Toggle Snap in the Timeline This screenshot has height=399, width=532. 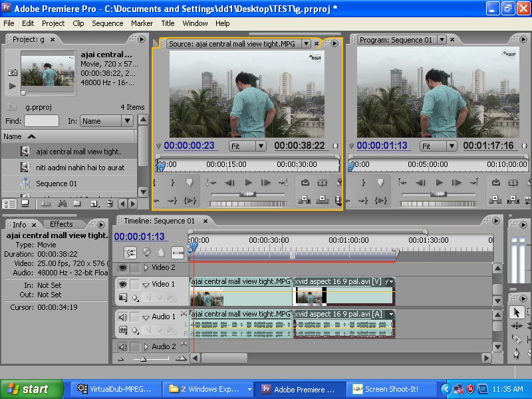pos(130,253)
